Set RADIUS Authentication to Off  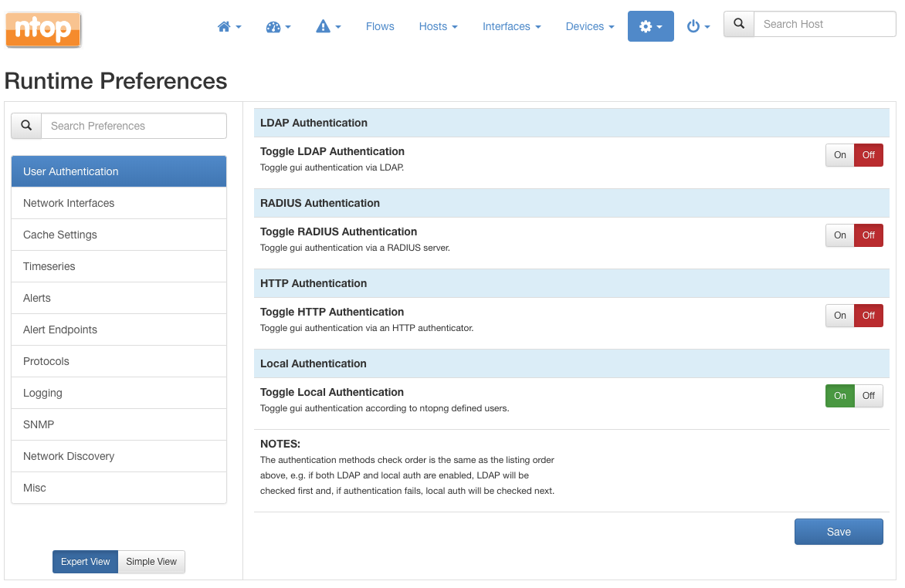tap(869, 235)
